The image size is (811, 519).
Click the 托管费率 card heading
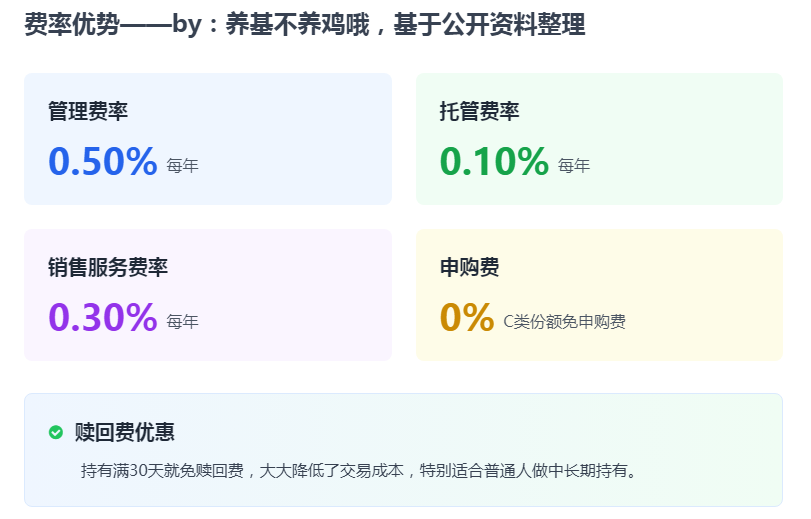pos(479,111)
